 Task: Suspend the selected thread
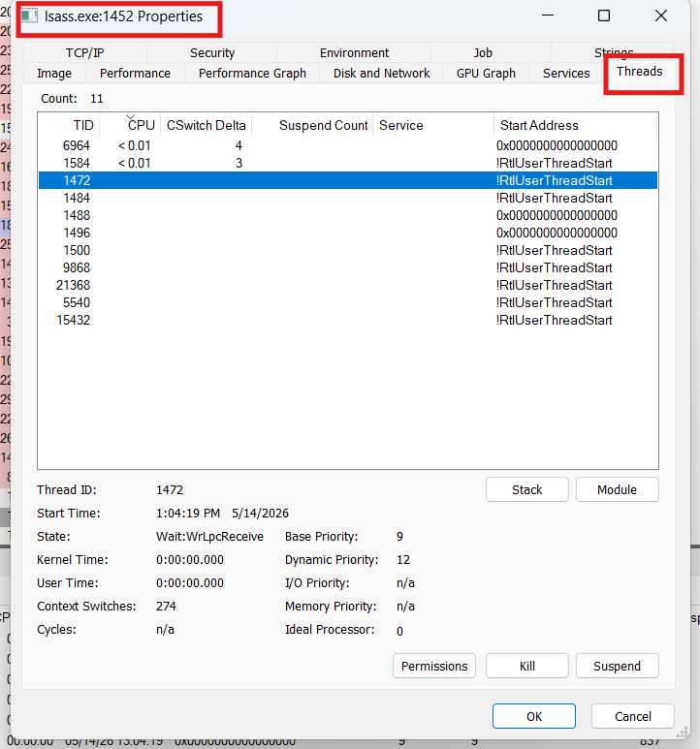pyautogui.click(x=617, y=666)
